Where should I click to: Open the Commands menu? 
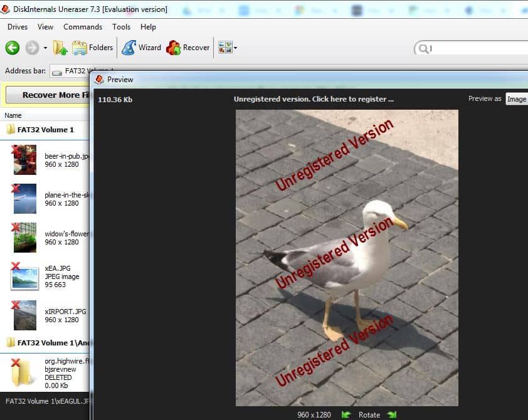(x=83, y=27)
